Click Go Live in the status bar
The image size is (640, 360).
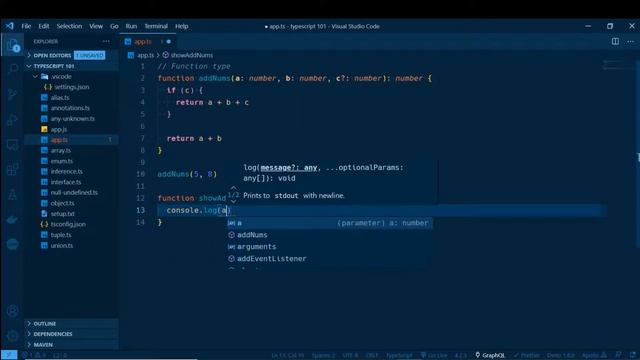[x=434, y=355]
